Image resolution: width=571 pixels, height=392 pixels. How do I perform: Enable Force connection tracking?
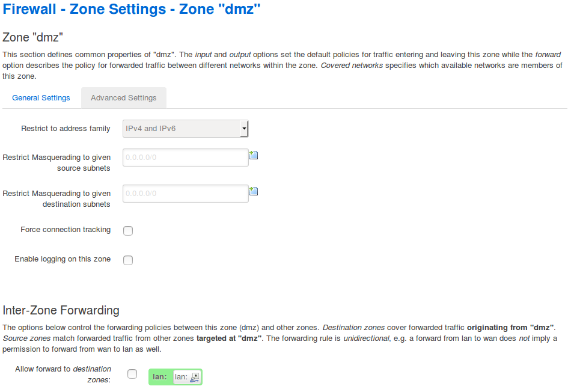(127, 230)
